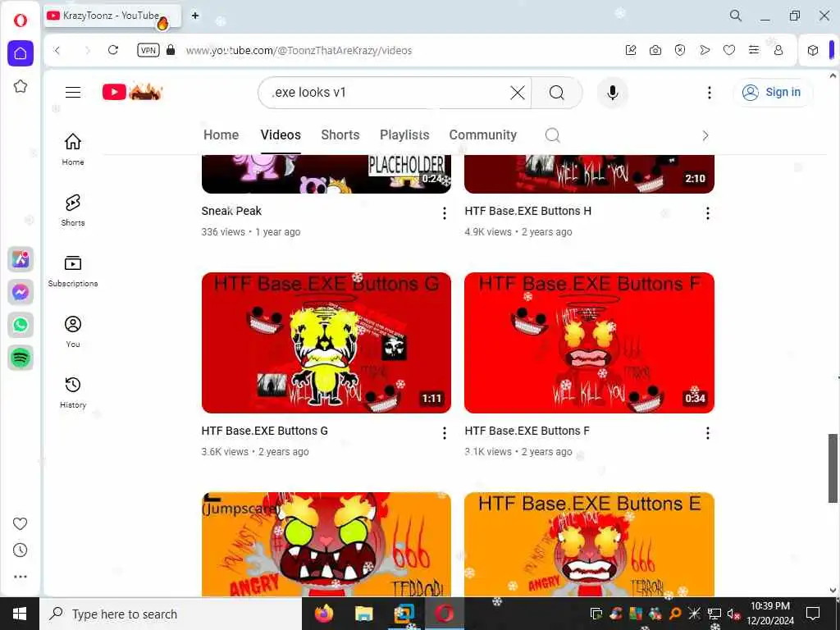
Task: Open Subscriptions in YouTube mini sidebar
Action: click(x=73, y=271)
